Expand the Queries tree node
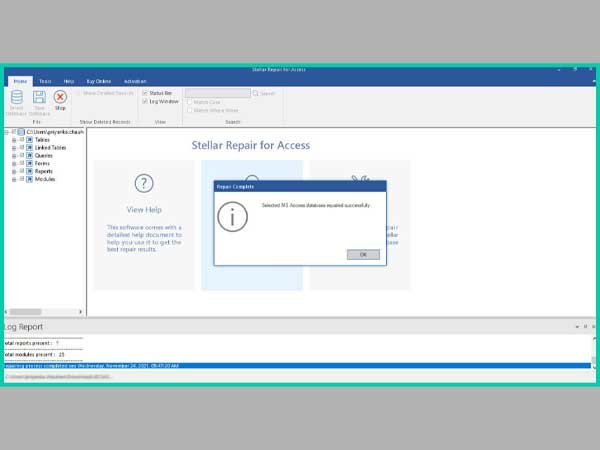This screenshot has height=450, width=600. point(14,156)
